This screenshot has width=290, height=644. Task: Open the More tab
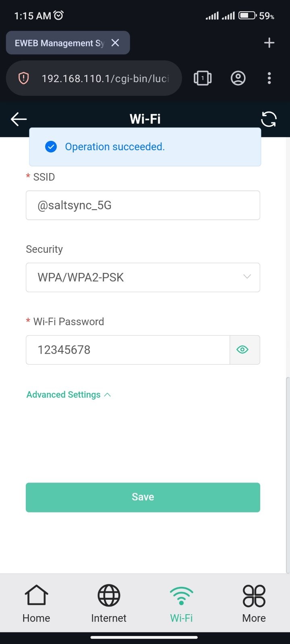tap(254, 603)
